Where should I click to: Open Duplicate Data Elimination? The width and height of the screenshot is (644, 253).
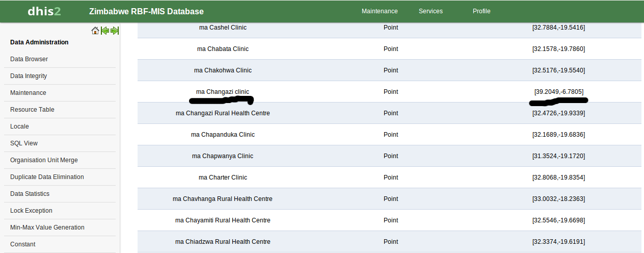(x=47, y=177)
